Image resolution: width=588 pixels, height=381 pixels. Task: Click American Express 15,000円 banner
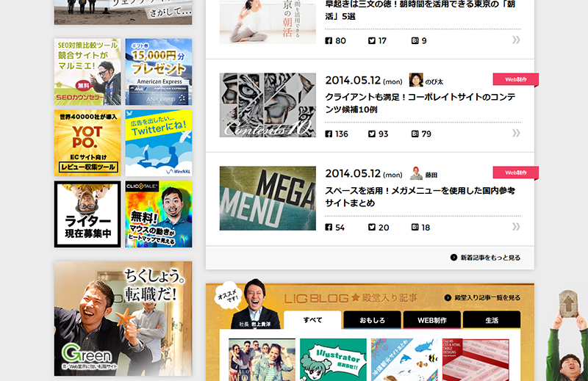point(159,71)
